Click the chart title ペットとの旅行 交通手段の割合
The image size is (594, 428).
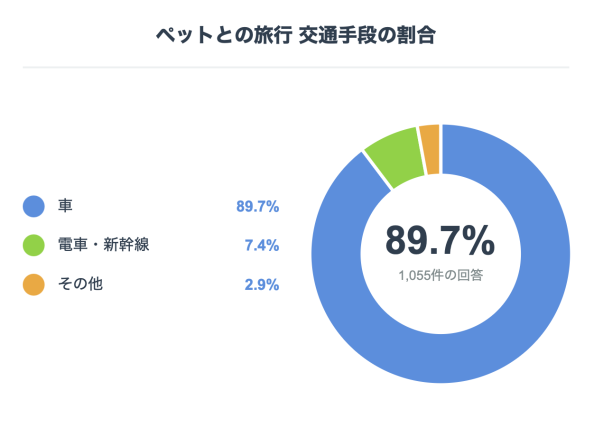click(296, 35)
